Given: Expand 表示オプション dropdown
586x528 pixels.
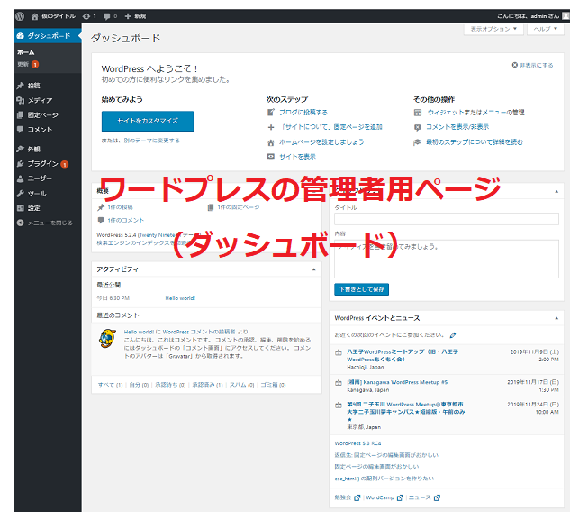Looking at the screenshot, I should tap(493, 29).
